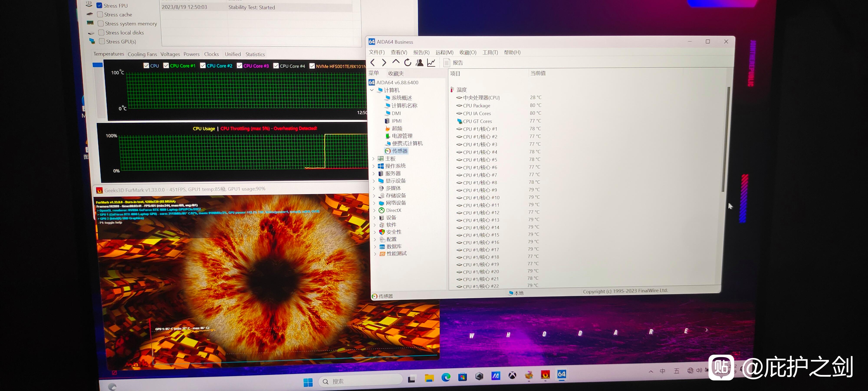
Task: Select 配置 item in tree
Action: [388, 239]
